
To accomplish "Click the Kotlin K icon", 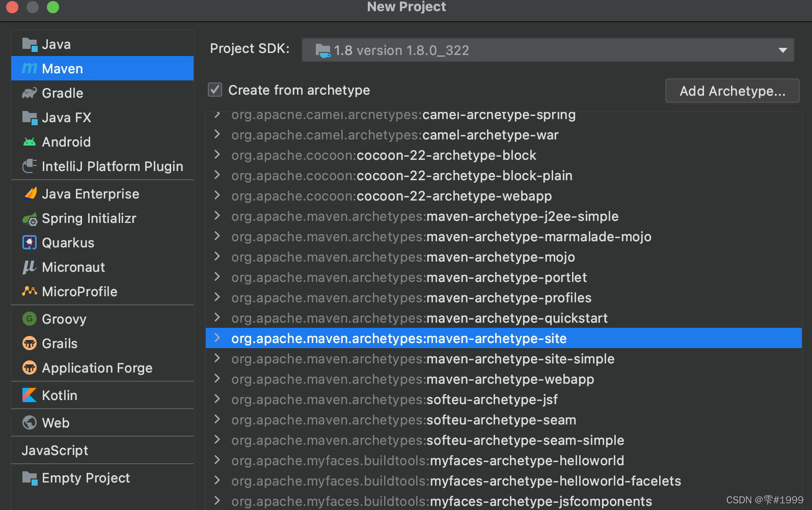I will [30, 395].
